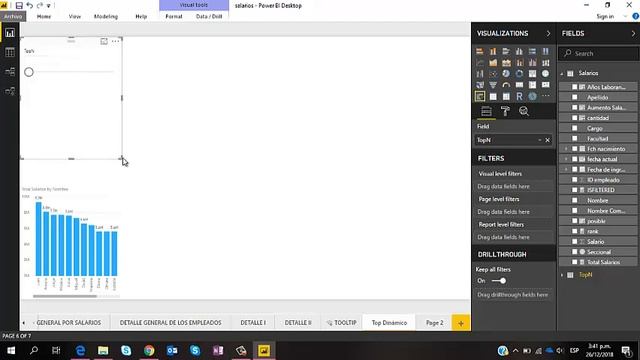Select the funnel chart visualization
640x360 pixels.
tap(493, 85)
